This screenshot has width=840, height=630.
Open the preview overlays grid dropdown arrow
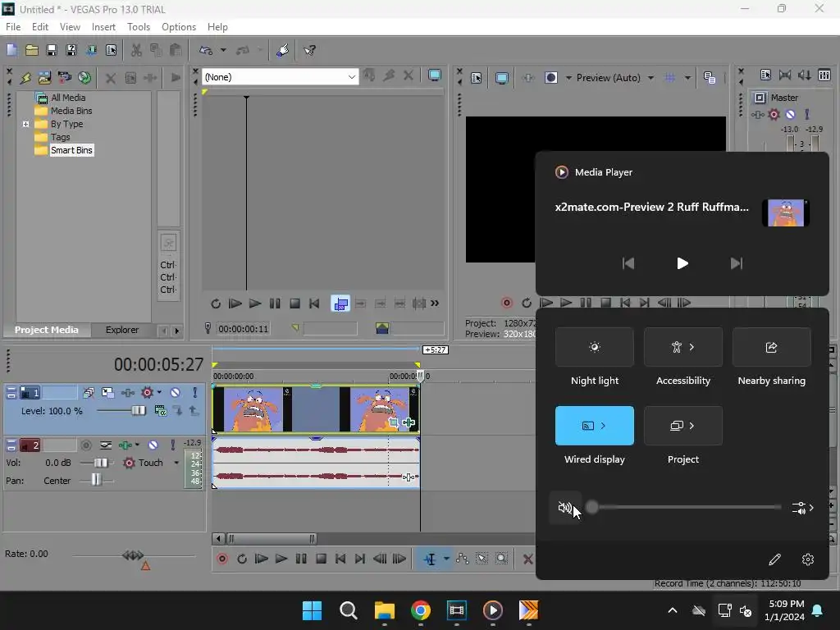(x=688, y=78)
